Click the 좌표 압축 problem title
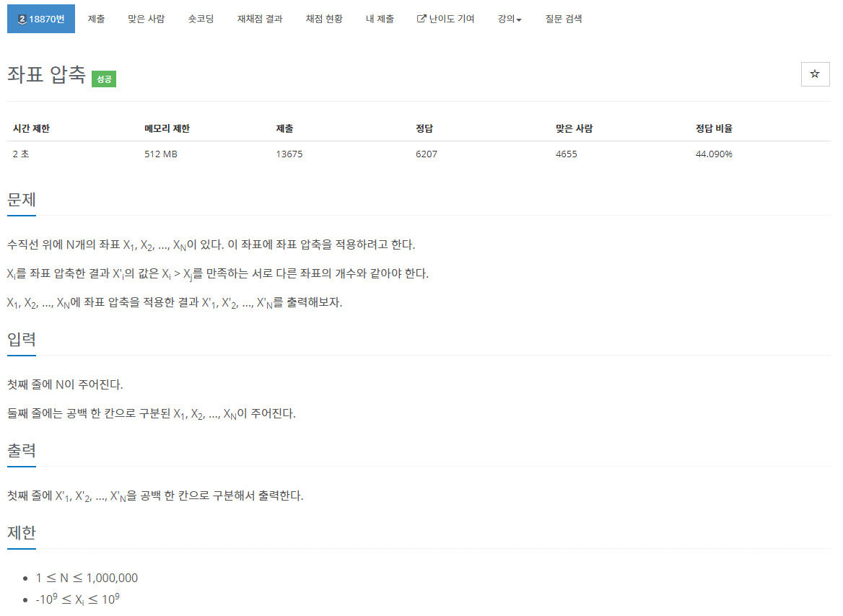Image resolution: width=843 pixels, height=616 pixels. (46, 75)
